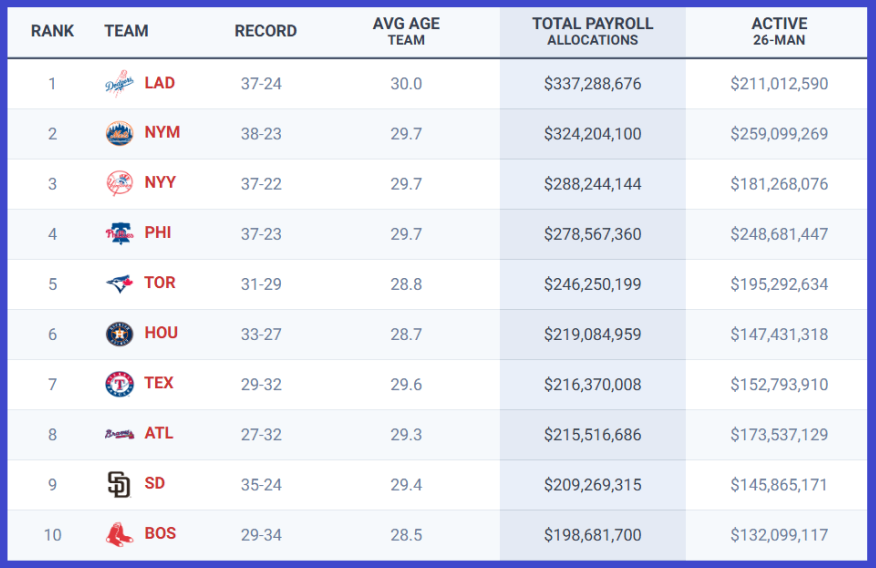Viewport: 876px width, 568px height.
Task: Open the NYY team link
Action: [160, 183]
